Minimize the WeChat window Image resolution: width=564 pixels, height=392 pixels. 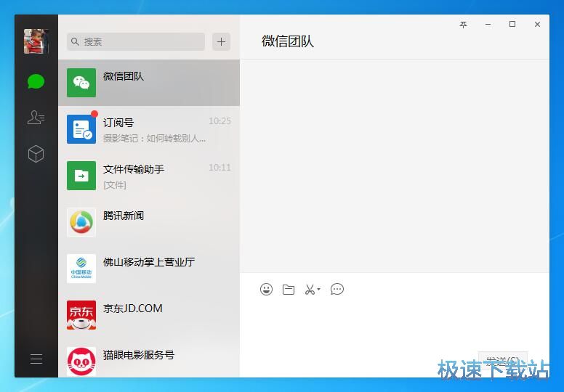coord(488,25)
